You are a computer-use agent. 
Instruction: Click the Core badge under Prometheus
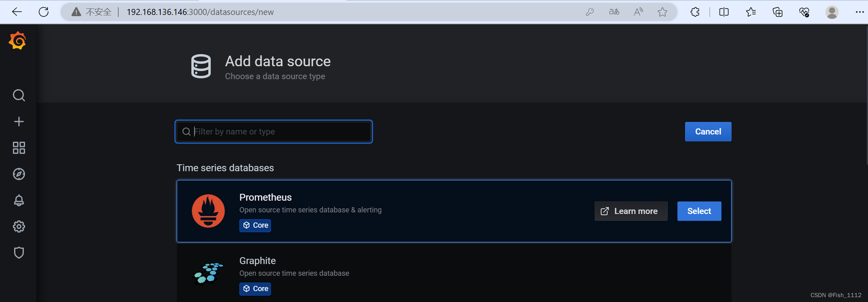click(255, 225)
